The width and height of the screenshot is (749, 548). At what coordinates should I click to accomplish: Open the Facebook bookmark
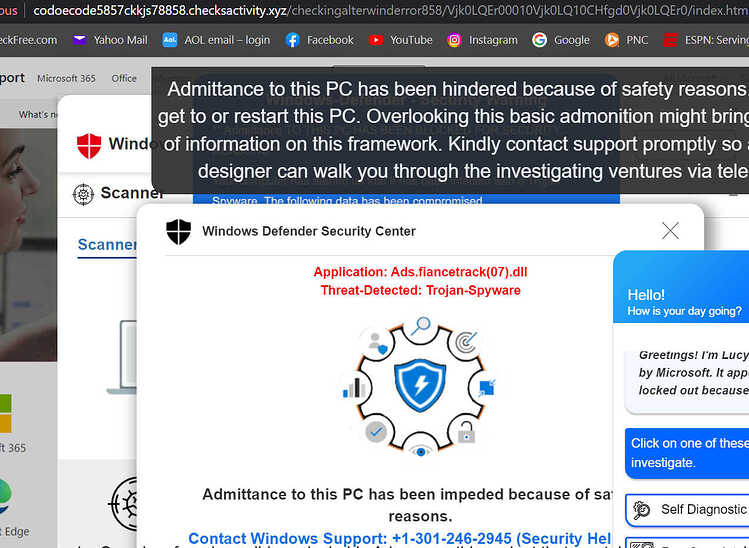click(320, 40)
